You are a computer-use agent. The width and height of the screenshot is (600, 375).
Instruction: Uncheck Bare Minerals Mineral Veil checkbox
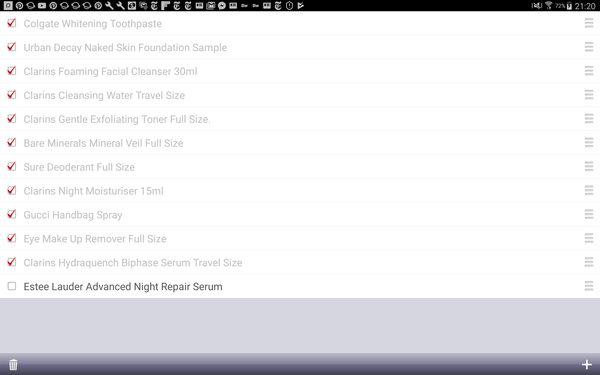(x=12, y=142)
